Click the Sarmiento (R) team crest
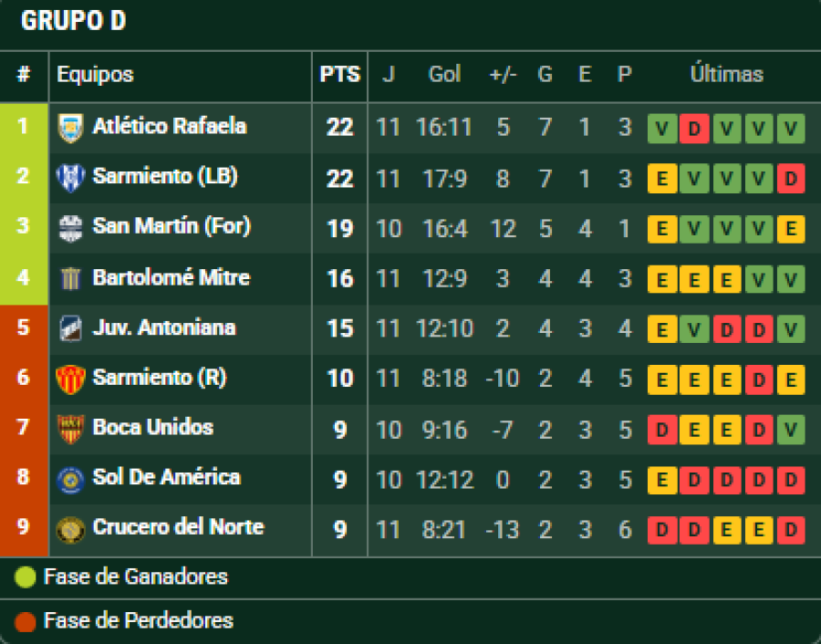The width and height of the screenshot is (821, 644). (x=70, y=378)
